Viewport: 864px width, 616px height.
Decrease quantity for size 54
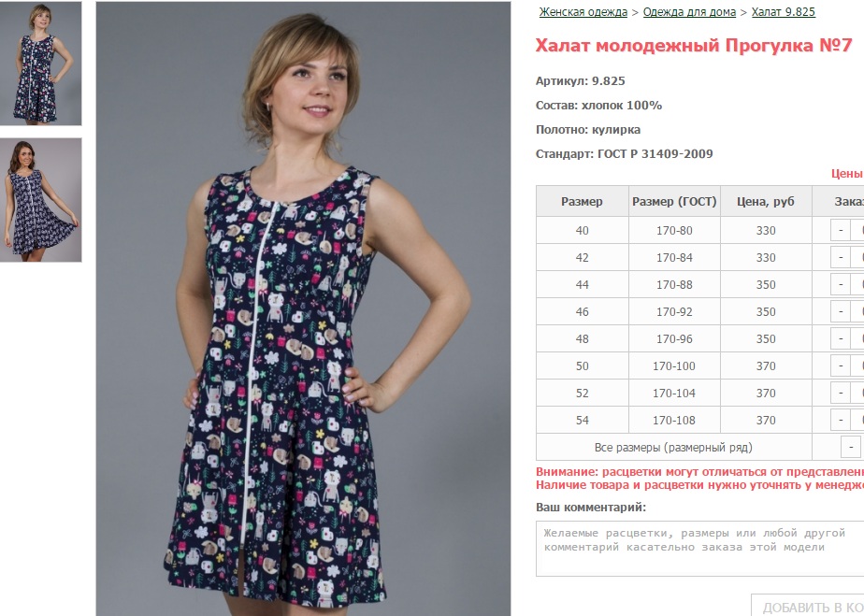(x=841, y=420)
